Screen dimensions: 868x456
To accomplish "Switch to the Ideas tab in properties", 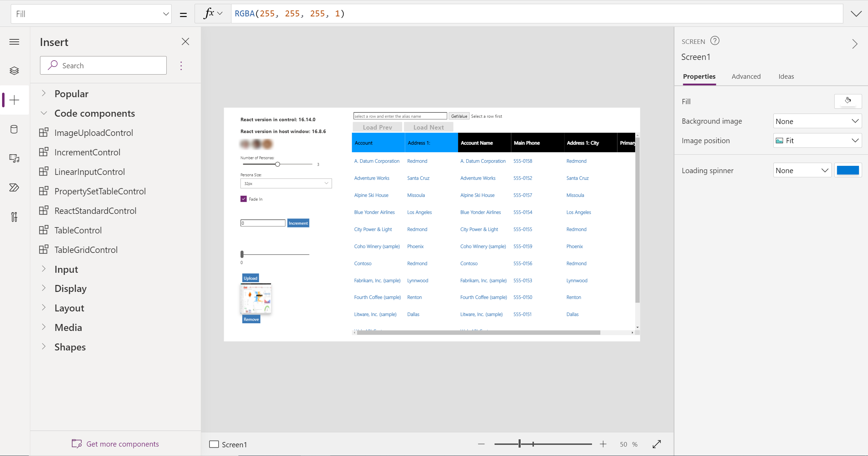I will pos(786,76).
